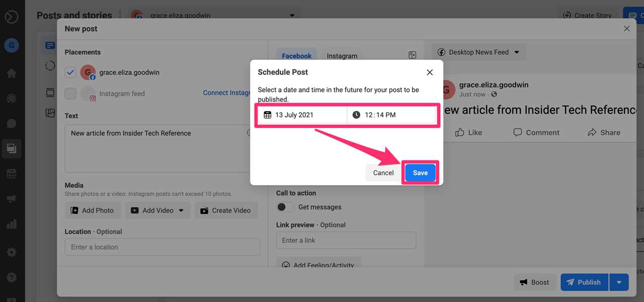This screenshot has width=644, height=302.
Task: Expand the Publish button's dropdown arrow
Action: coord(619,282)
